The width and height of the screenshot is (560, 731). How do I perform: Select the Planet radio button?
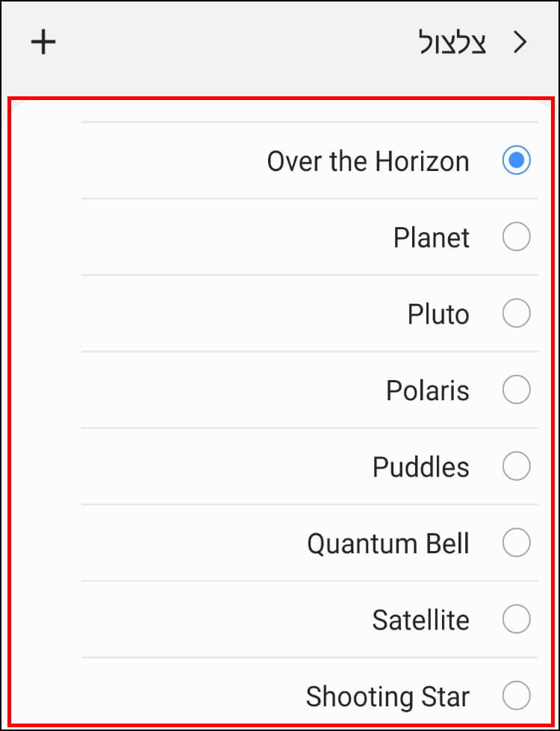coord(516,237)
